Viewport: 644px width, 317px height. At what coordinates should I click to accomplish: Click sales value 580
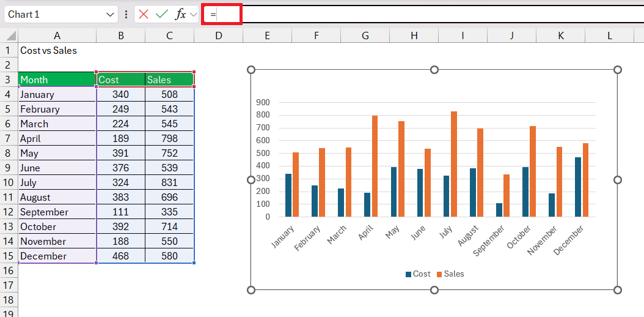[x=170, y=256]
